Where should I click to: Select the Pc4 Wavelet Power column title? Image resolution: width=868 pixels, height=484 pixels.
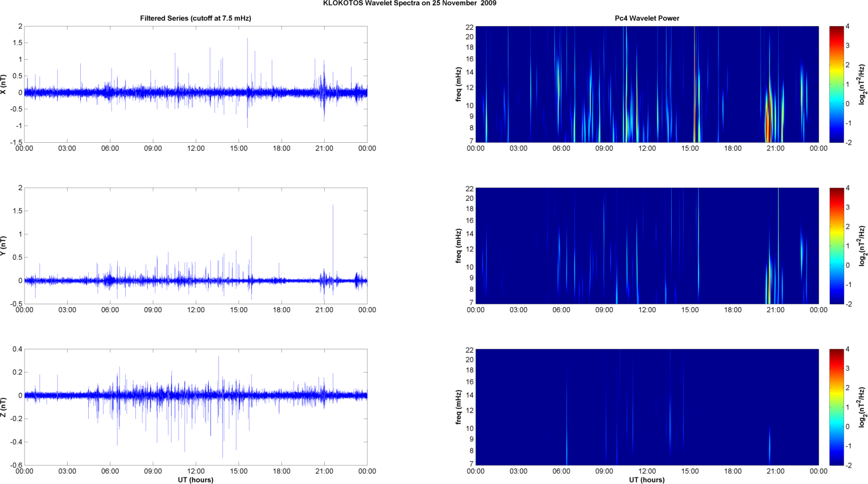coord(647,18)
